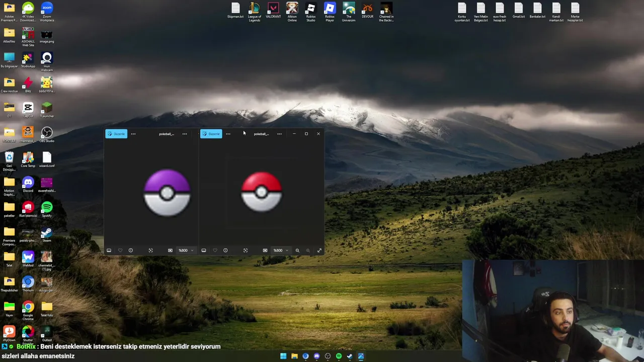Select the Bankalar.txt desktop file
This screenshot has height=362, width=644.
coord(537,11)
